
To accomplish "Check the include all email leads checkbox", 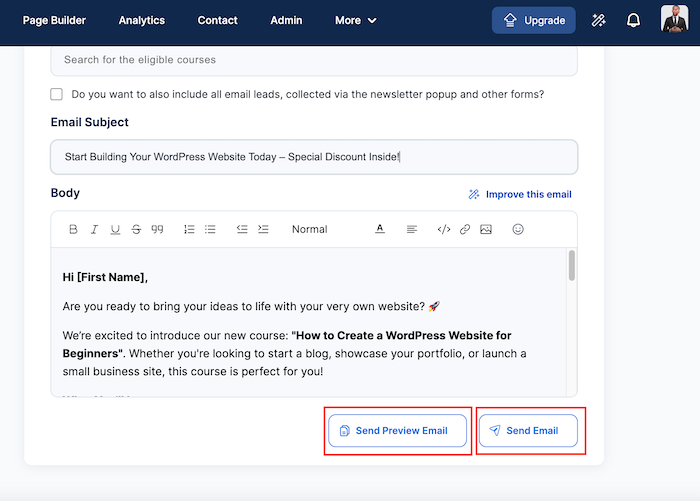I will pyautogui.click(x=56, y=94).
